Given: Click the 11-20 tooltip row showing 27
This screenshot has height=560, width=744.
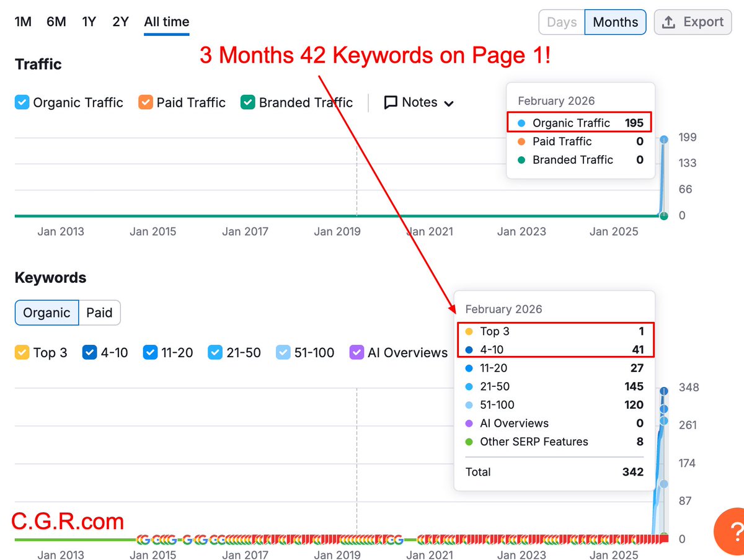Looking at the screenshot, I should (554, 368).
